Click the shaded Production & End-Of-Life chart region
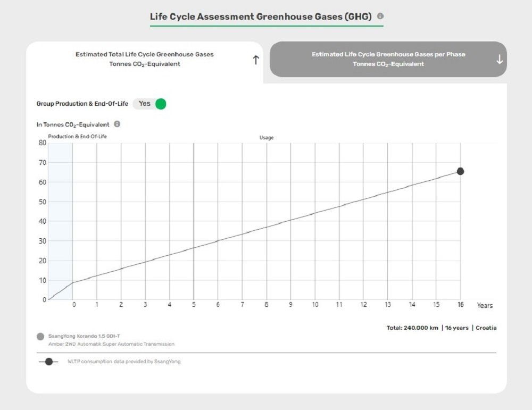Image resolution: width=532 pixels, height=410 pixels. coord(61,221)
